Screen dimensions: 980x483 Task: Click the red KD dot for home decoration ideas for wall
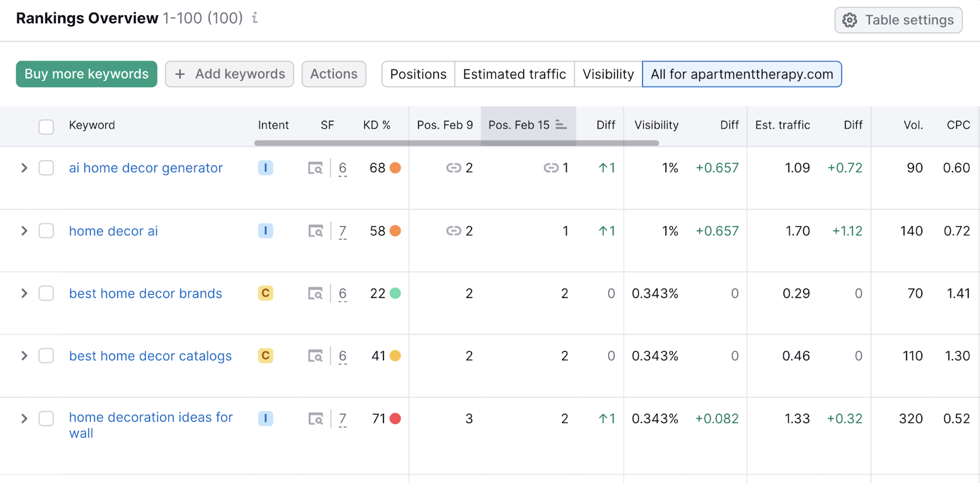[395, 419]
